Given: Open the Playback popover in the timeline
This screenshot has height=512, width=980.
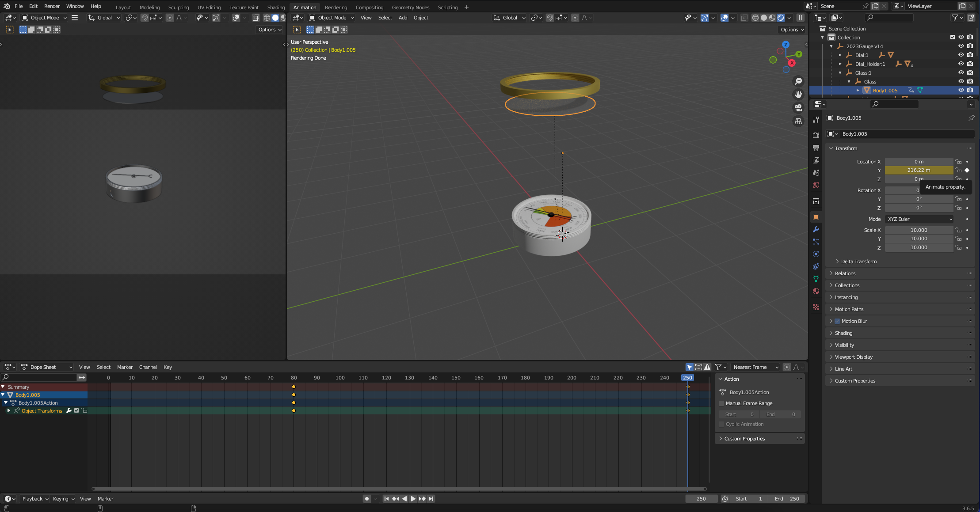Looking at the screenshot, I should tap(35, 498).
